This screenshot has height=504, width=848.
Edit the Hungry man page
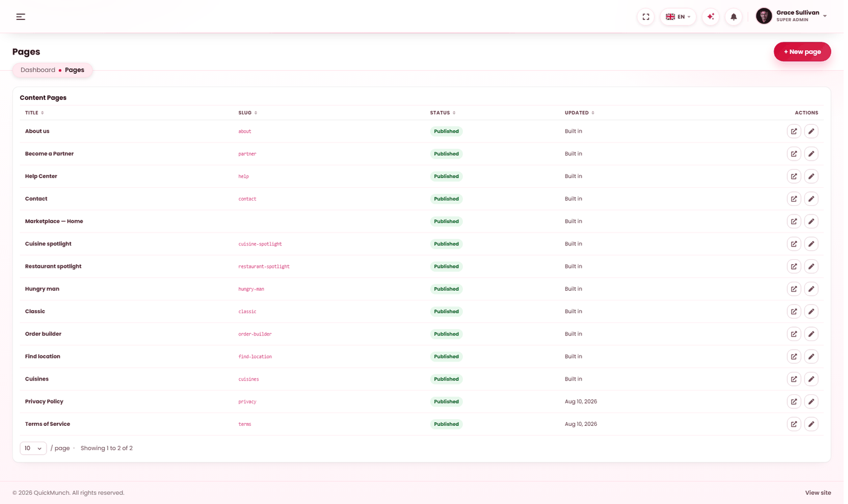coord(811,289)
